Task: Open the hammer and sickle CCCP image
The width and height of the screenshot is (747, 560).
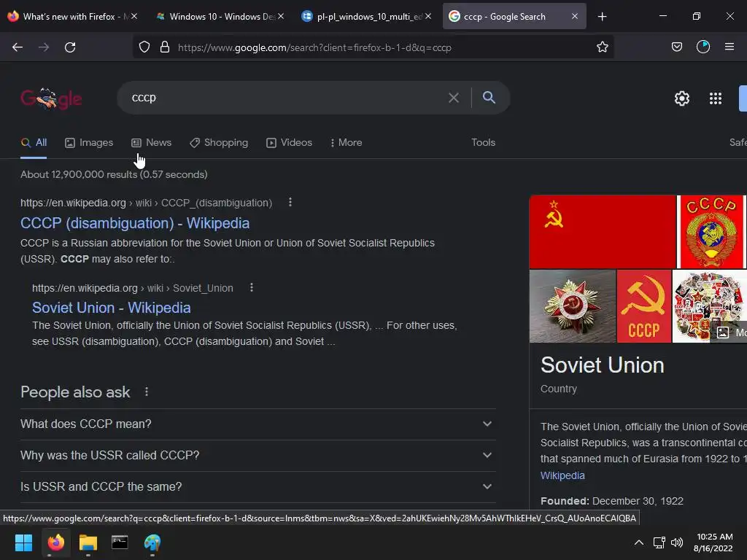Action: [x=644, y=306]
